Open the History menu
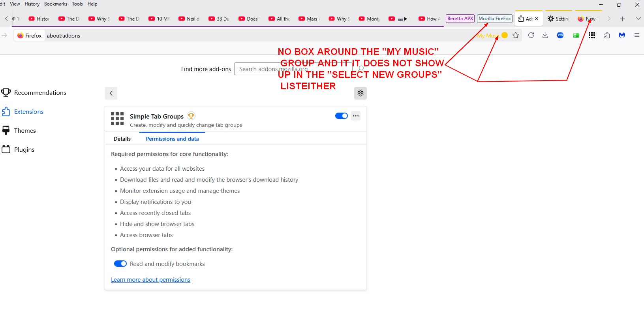The width and height of the screenshot is (644, 309). (x=32, y=4)
